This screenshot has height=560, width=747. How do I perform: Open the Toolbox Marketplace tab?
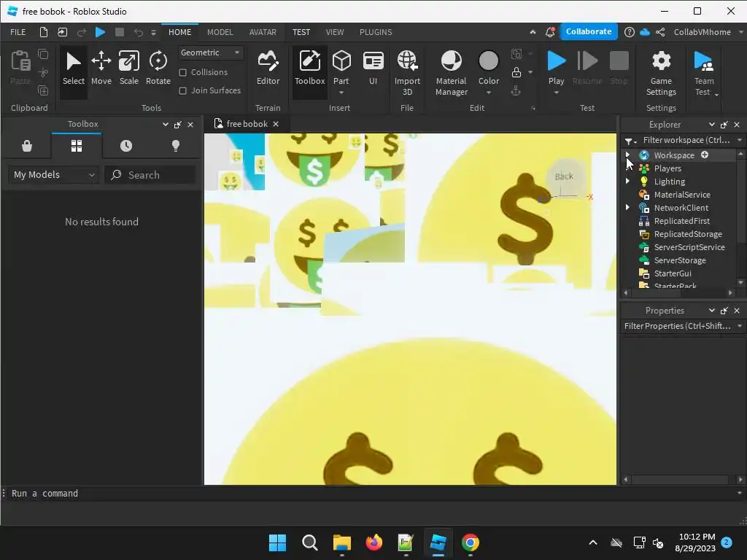[x=27, y=146]
